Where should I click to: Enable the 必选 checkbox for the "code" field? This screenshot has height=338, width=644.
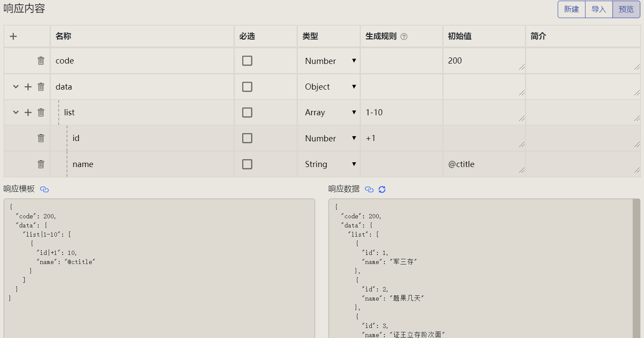[247, 60]
